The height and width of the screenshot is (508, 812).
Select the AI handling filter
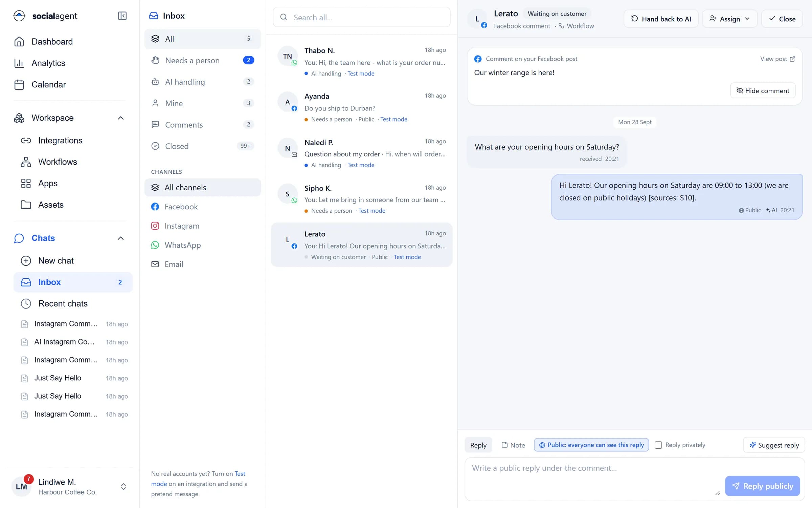point(203,82)
